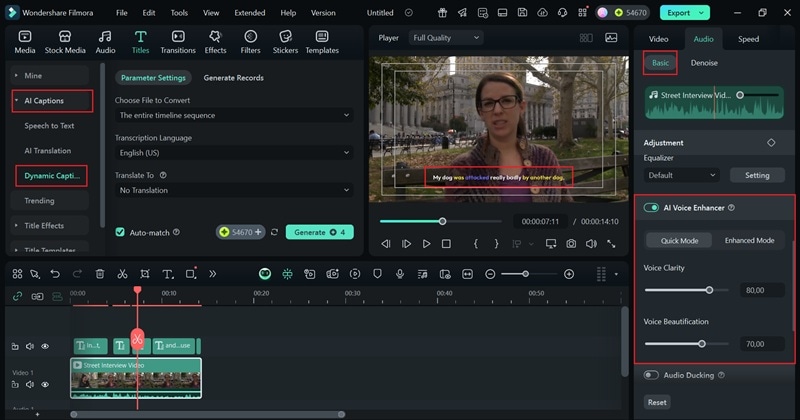Click the split scissors icon in timeline toolbar
Image resolution: width=800 pixels, height=420 pixels.
[122, 274]
